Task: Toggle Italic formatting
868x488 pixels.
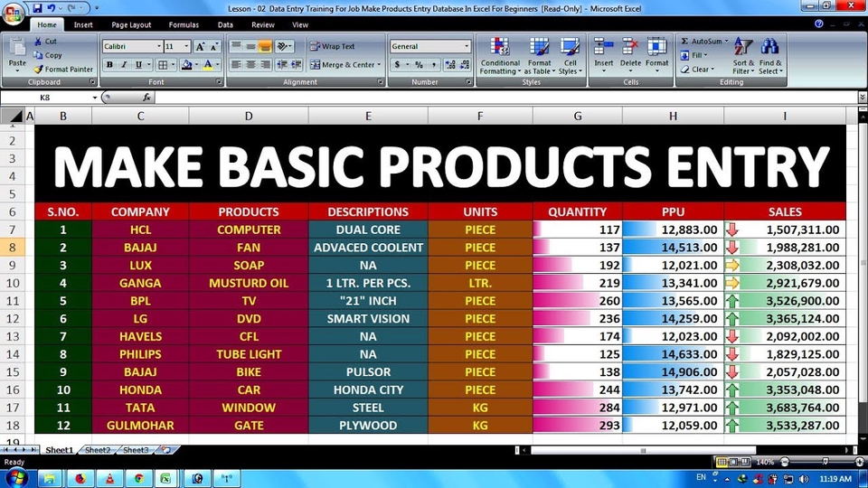Action: pos(124,65)
